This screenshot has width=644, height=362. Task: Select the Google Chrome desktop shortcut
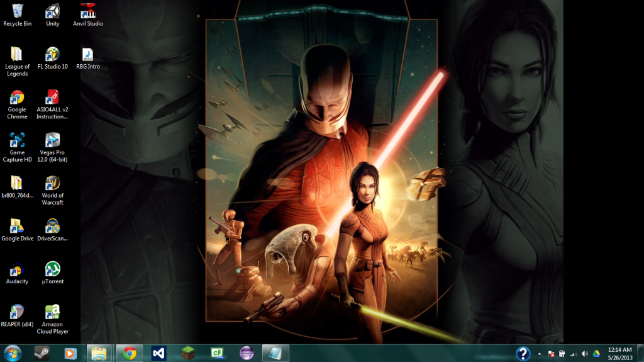tap(17, 105)
